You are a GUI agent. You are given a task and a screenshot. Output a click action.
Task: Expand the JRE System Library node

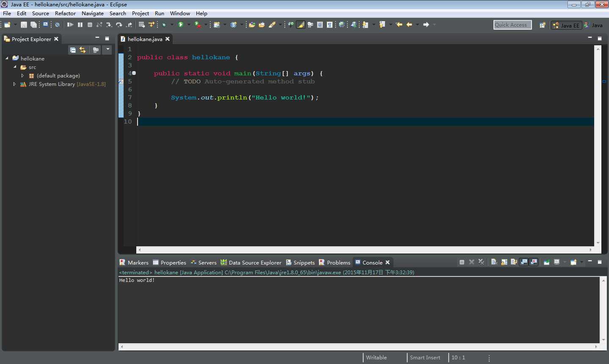(x=14, y=84)
